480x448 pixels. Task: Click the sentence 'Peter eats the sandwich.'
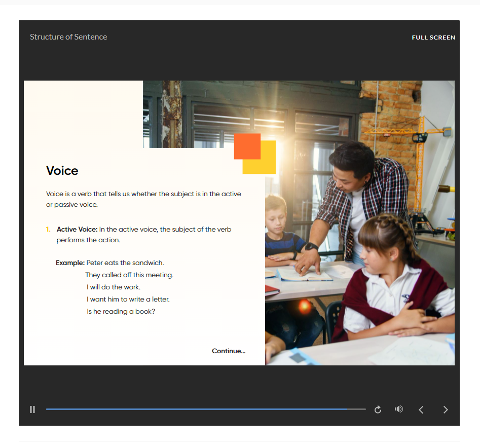point(125,263)
